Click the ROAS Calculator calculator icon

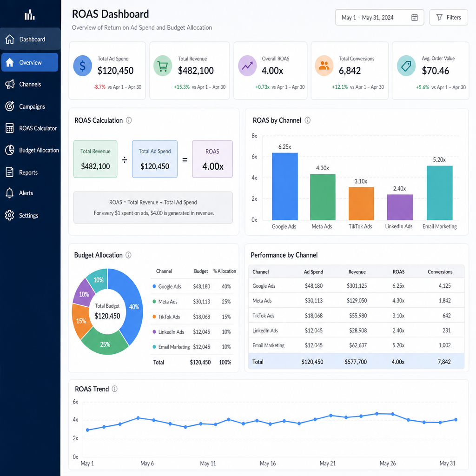coord(10,128)
